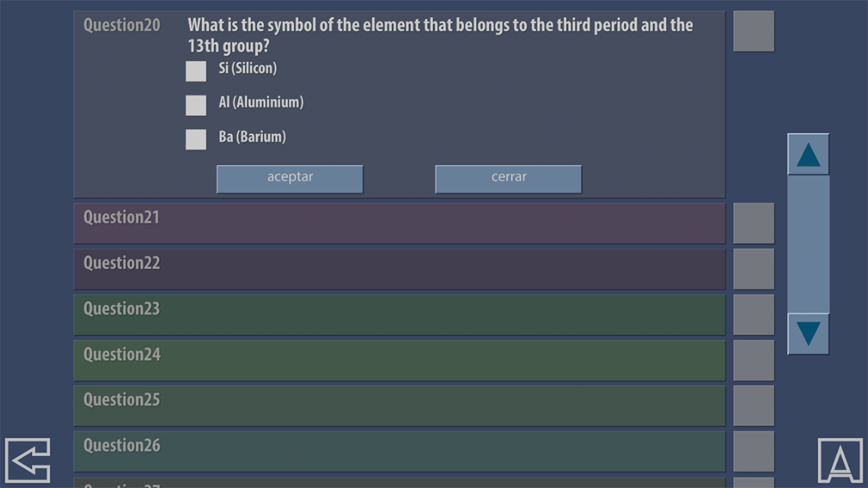
Task: Check the Ba (Barium) answer box
Action: 196,140
